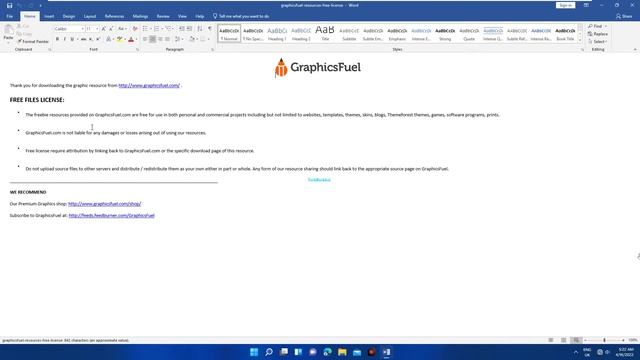640x360 pixels.
Task: Click the Borders icon
Action: coord(202,39)
